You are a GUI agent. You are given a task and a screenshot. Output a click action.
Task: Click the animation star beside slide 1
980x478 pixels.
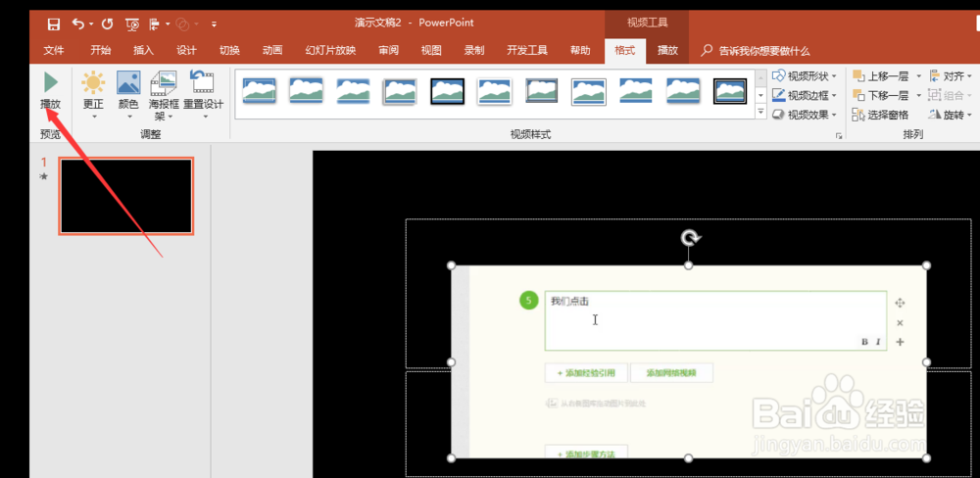[x=43, y=177]
